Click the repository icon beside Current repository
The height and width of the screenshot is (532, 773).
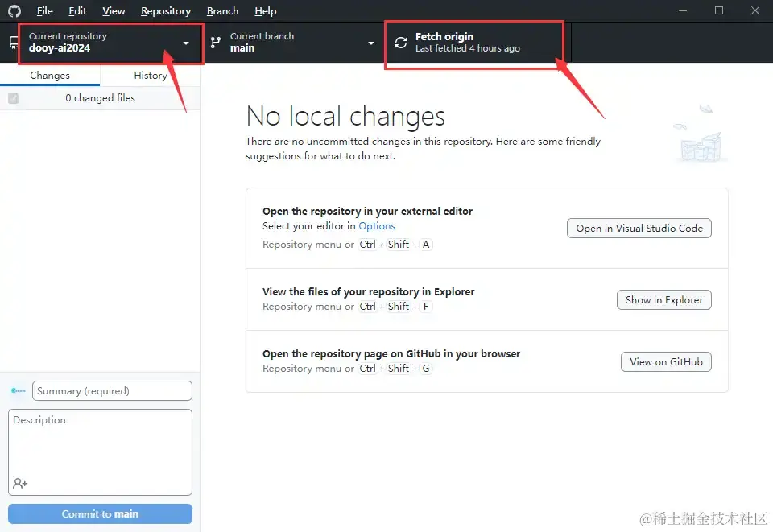tap(14, 43)
